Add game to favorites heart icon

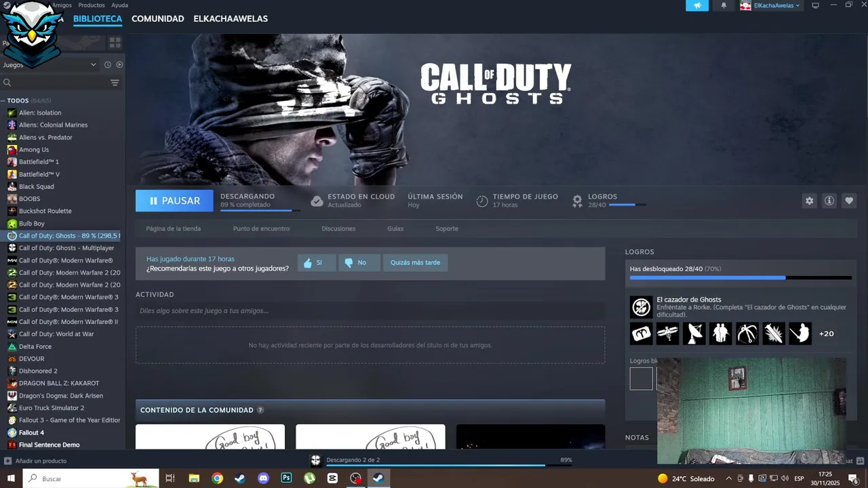[x=848, y=201]
